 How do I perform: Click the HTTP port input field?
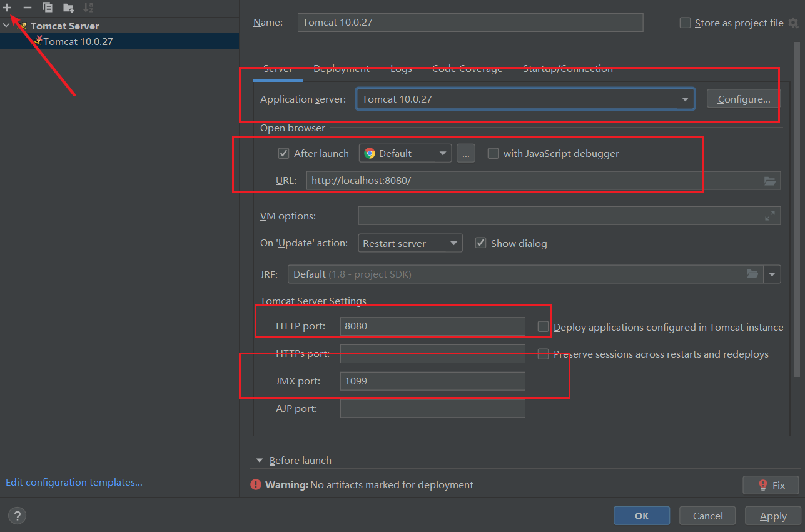click(432, 326)
